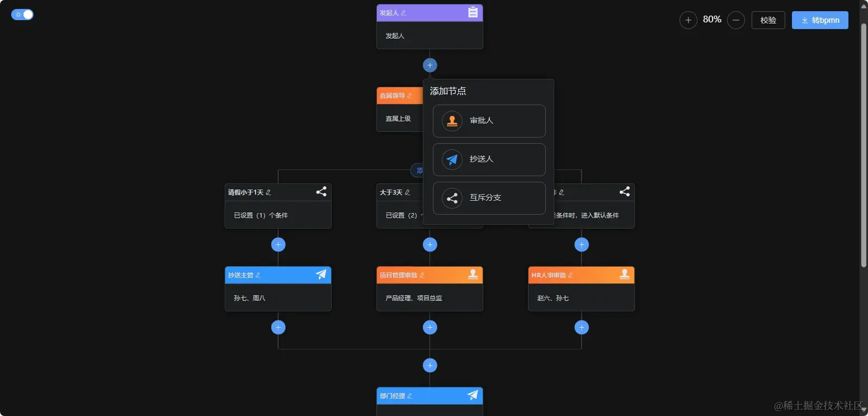Click the stamp icon on 项目管理审批 node
The width and height of the screenshot is (868, 416).
coord(473,274)
